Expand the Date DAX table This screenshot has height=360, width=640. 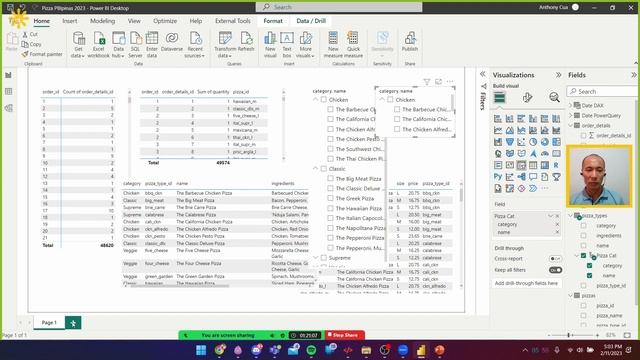[x=571, y=105]
